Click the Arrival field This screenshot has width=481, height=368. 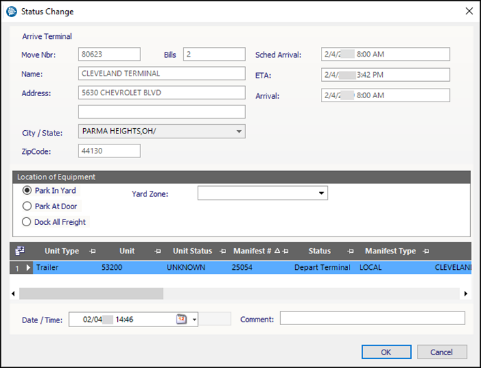coord(385,95)
